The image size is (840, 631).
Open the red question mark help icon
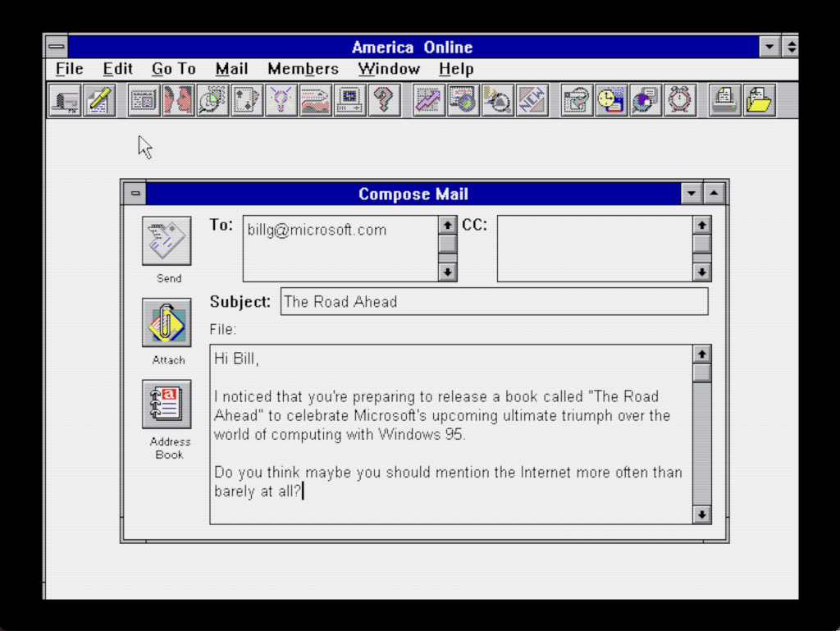click(x=384, y=100)
